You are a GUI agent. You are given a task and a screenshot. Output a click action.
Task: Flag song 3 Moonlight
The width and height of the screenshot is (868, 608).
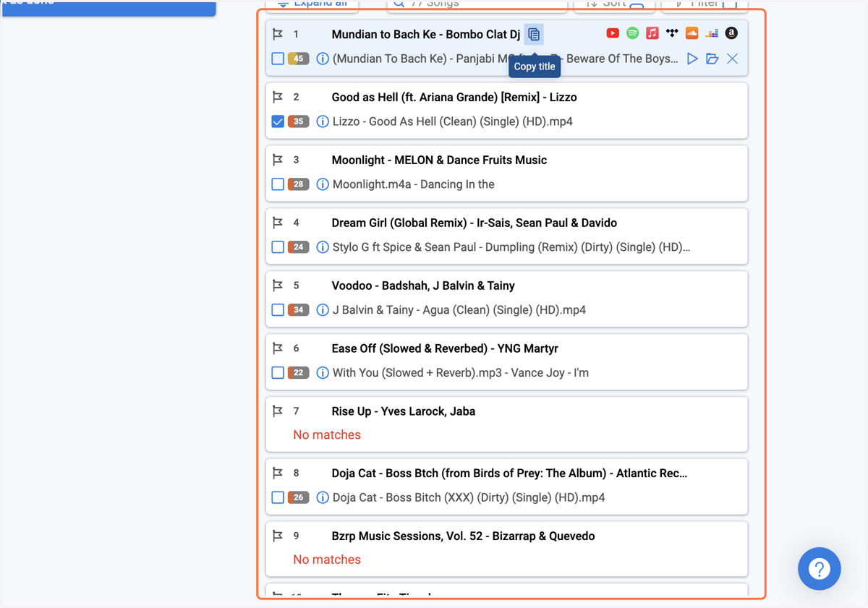coord(278,160)
